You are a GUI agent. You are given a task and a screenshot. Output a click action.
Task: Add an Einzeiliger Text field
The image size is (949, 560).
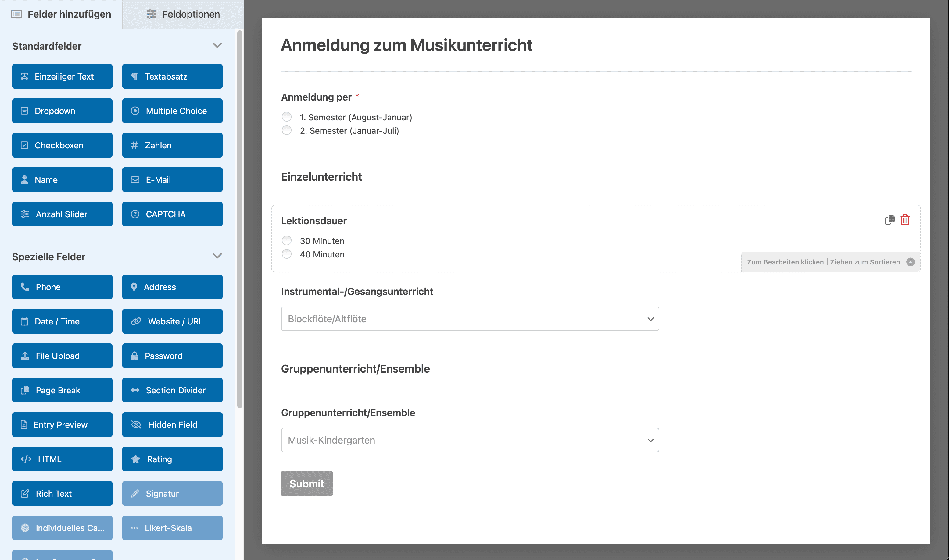pyautogui.click(x=62, y=76)
